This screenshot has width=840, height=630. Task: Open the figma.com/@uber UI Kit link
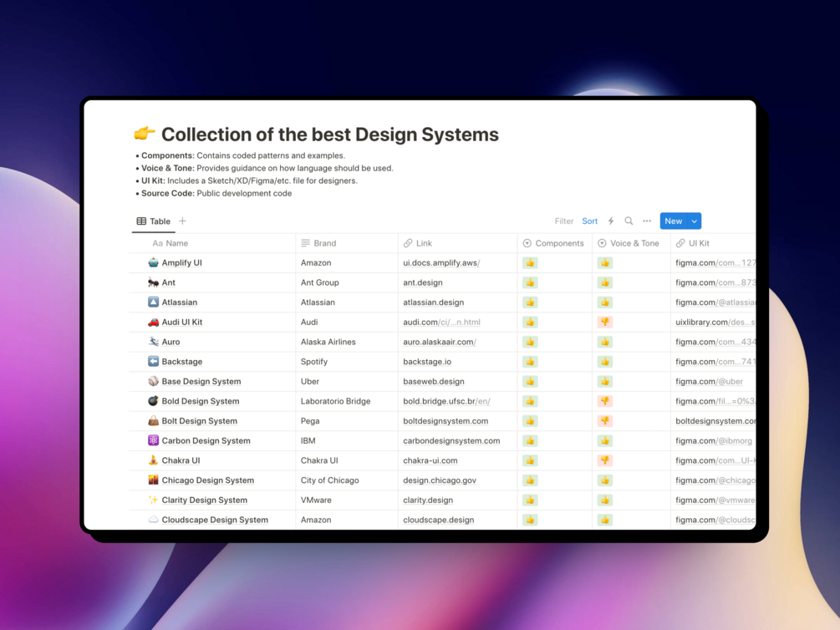pos(709,381)
